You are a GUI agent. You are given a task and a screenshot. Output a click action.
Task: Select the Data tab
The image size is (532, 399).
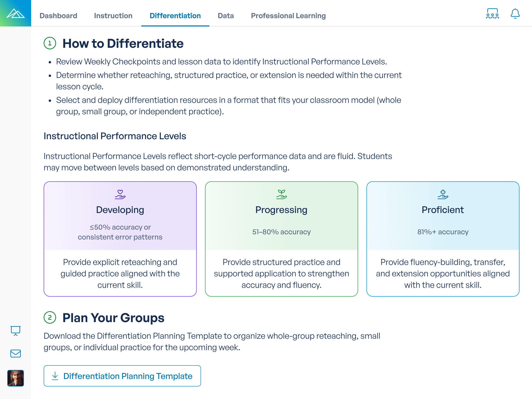click(x=225, y=16)
